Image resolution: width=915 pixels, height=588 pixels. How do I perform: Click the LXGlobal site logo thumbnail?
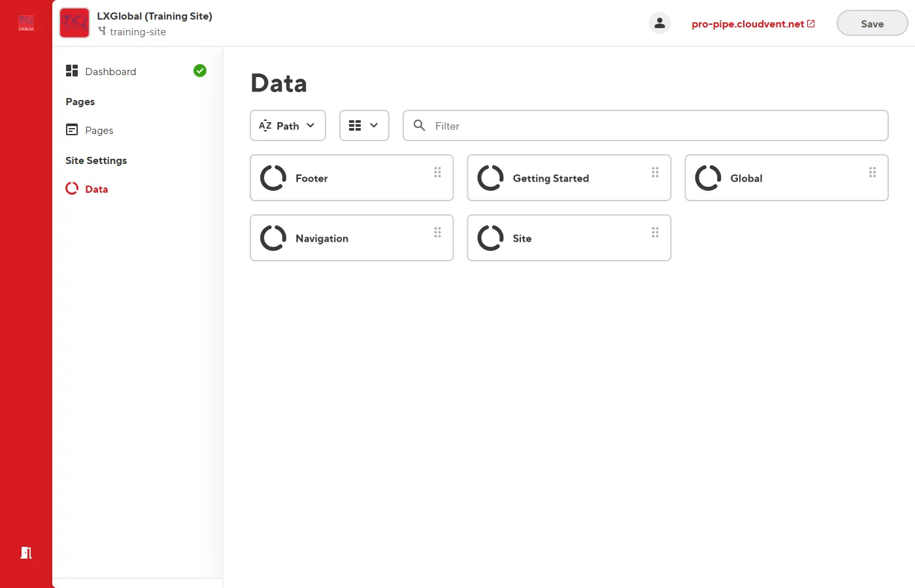coord(74,22)
